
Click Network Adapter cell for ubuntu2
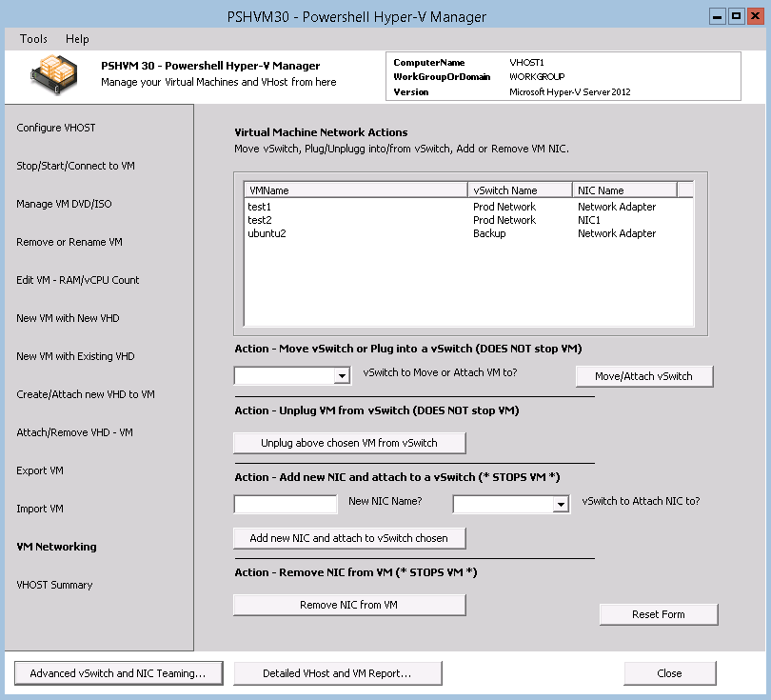click(617, 233)
